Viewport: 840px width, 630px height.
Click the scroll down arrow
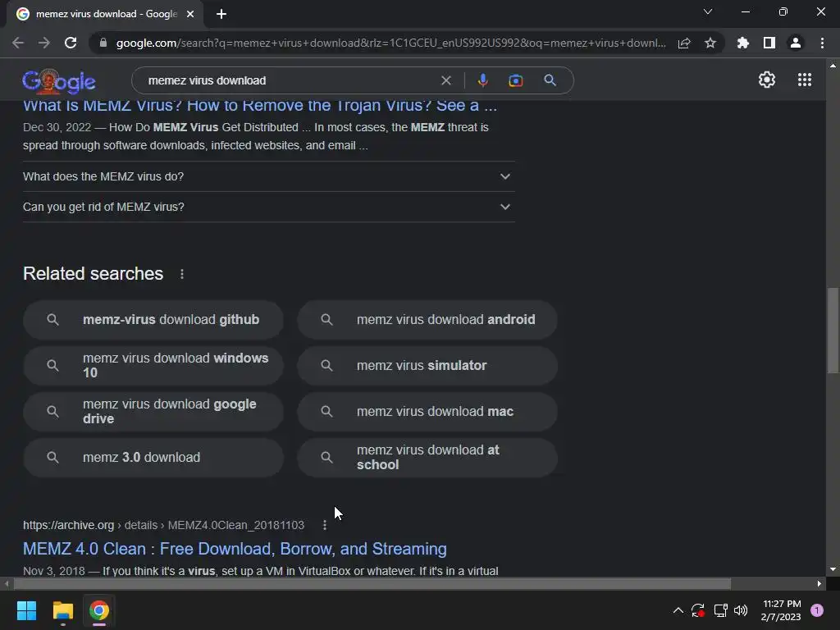[x=833, y=569]
